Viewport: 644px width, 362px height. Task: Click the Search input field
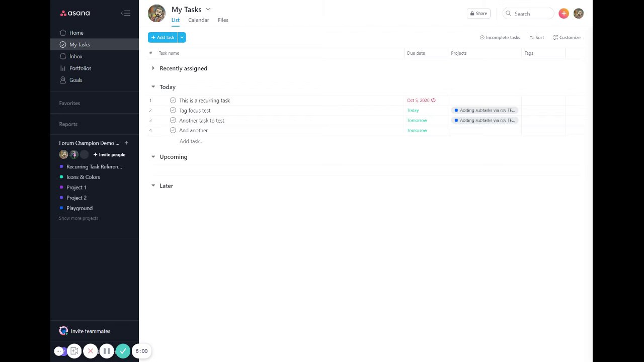(x=528, y=14)
